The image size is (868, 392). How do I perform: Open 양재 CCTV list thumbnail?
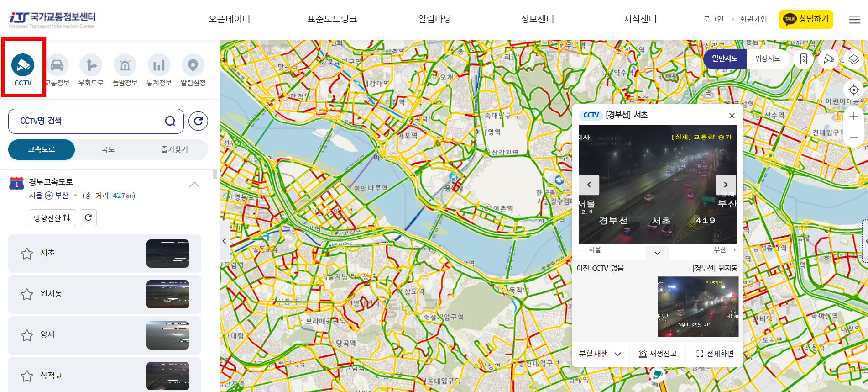coord(168,335)
